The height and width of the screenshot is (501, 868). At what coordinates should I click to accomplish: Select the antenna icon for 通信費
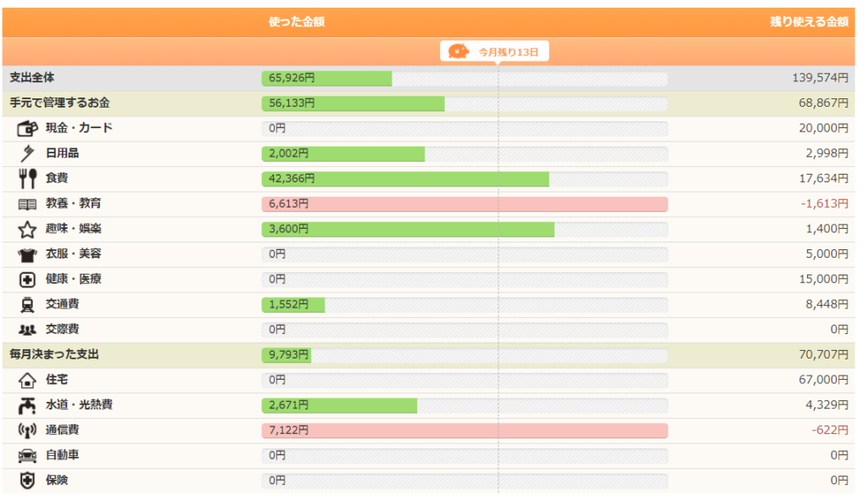(x=27, y=431)
